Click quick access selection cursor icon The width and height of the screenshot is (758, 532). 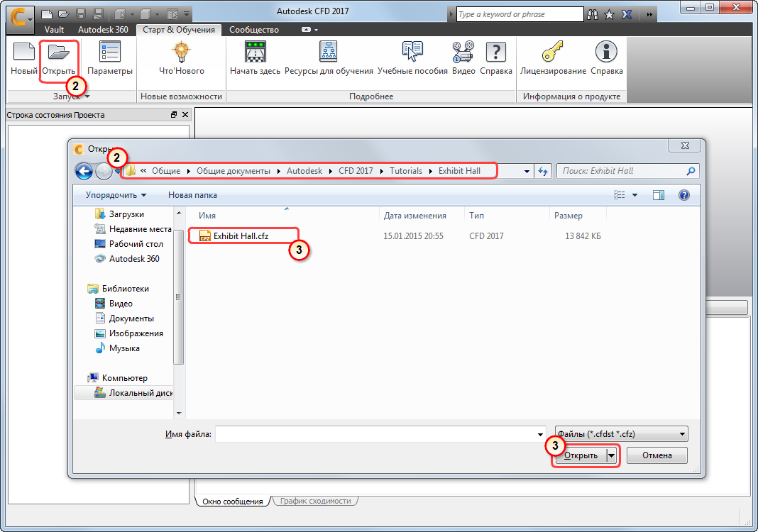coord(120,14)
